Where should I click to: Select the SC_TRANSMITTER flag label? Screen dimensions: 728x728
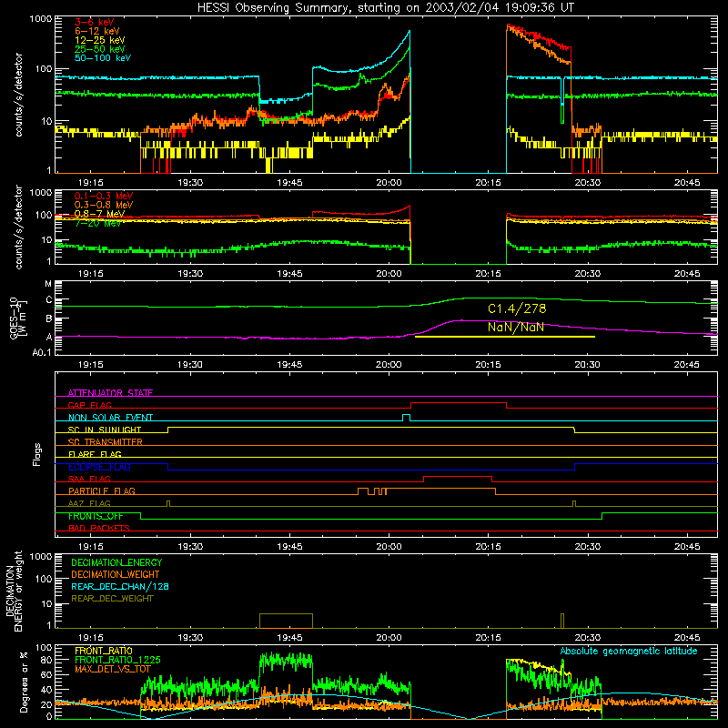[106, 442]
